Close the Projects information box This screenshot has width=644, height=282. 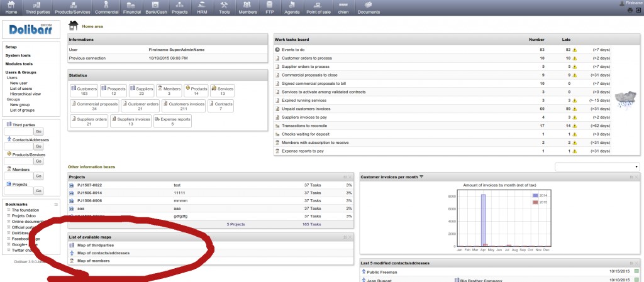[x=351, y=177]
